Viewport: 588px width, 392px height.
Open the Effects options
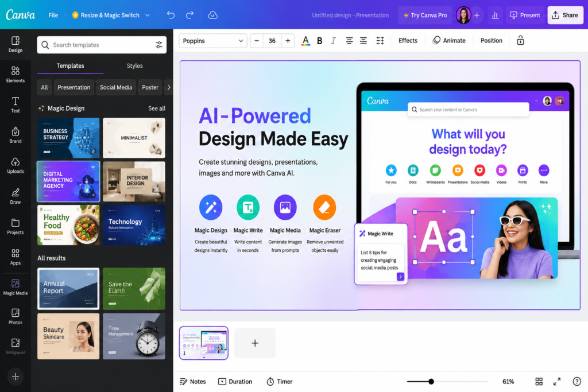coord(408,41)
